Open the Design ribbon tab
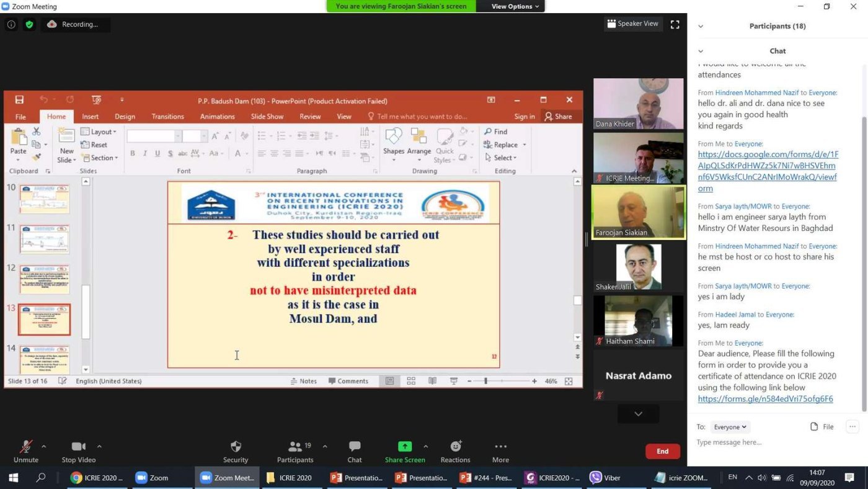This screenshot has width=868, height=489. [x=125, y=116]
